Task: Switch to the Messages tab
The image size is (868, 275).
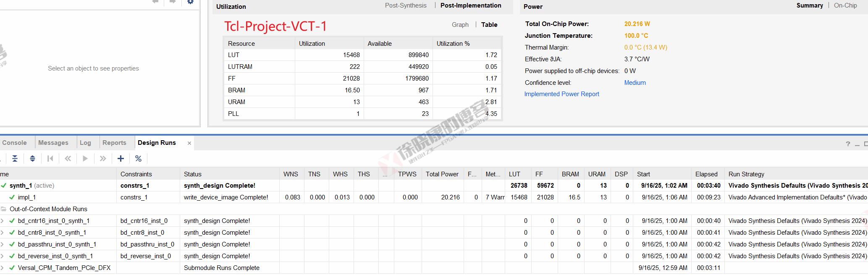Action: coord(53,143)
